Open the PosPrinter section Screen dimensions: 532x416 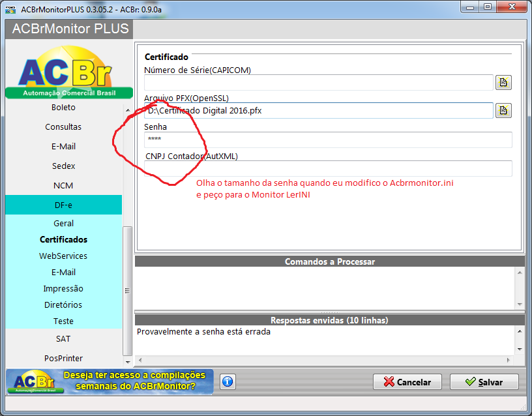(x=63, y=359)
